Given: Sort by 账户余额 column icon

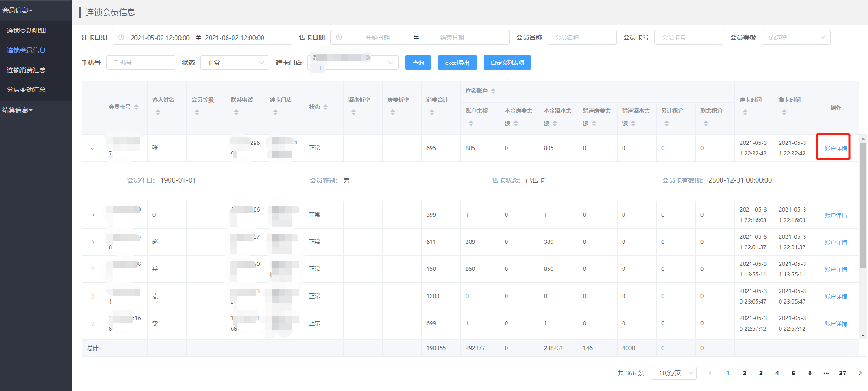Looking at the screenshot, I should (x=471, y=123).
